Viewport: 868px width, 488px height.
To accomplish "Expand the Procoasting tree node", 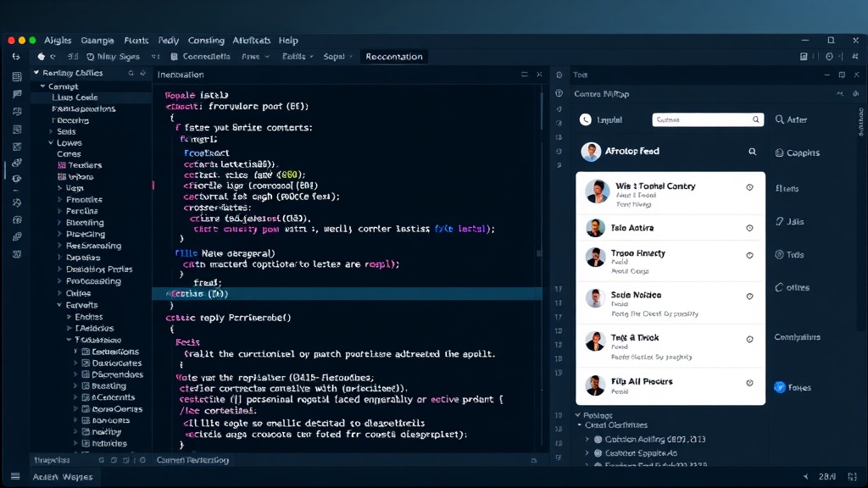I will click(60, 281).
